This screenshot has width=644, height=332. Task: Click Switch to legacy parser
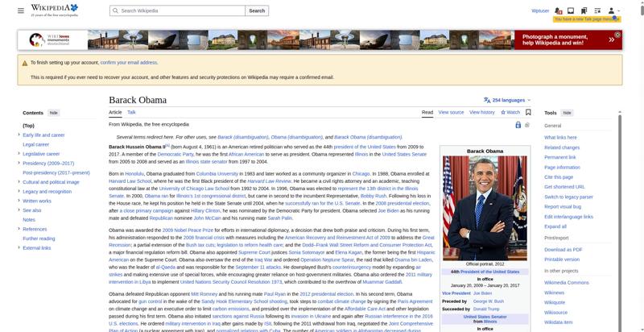coord(568,197)
